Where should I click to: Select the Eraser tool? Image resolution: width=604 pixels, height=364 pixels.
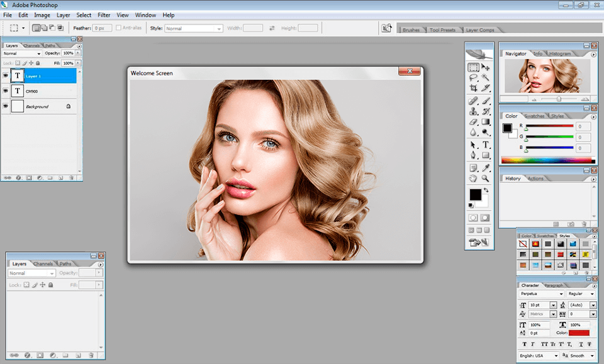pos(473,122)
